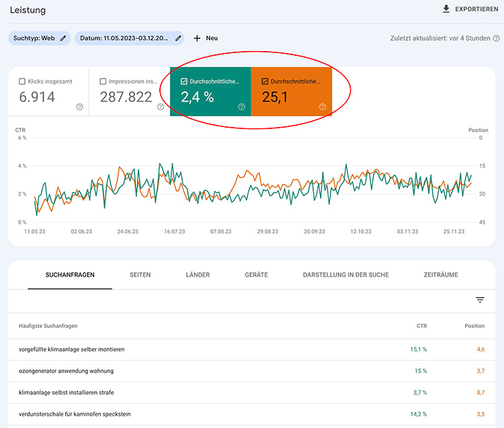The width and height of the screenshot is (504, 428).
Task: Click the plus icon next to Neu
Action: click(197, 38)
